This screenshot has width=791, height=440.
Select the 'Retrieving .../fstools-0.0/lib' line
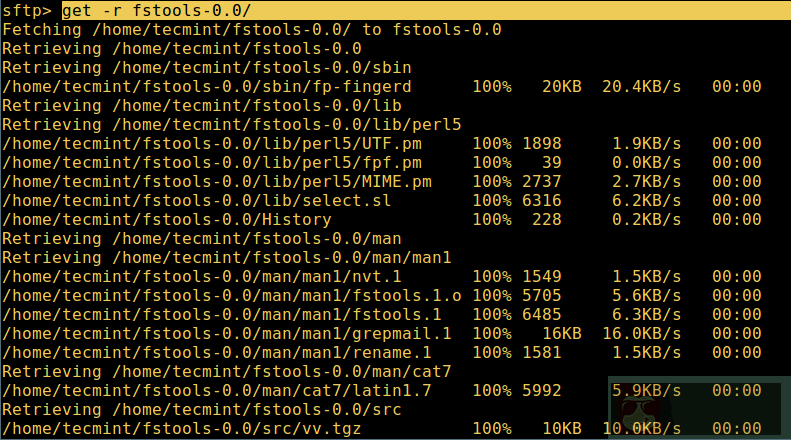202,105
